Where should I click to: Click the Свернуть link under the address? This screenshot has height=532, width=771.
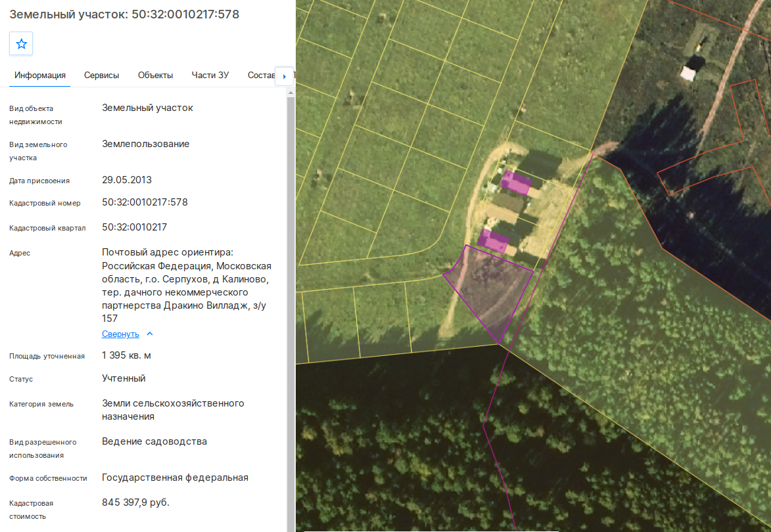point(120,334)
